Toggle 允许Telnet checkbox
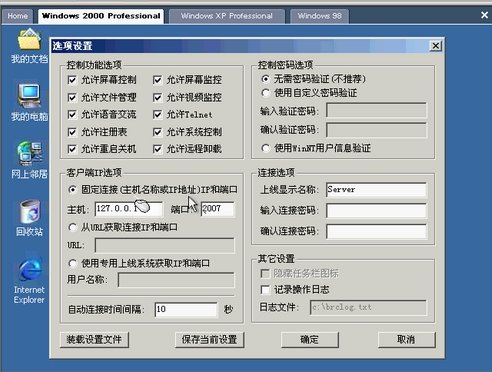 click(157, 115)
